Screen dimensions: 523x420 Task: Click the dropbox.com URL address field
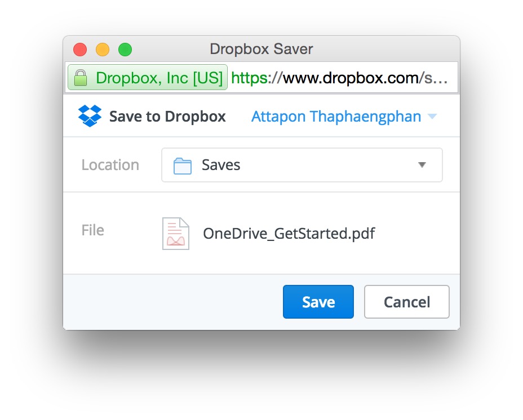pos(339,78)
